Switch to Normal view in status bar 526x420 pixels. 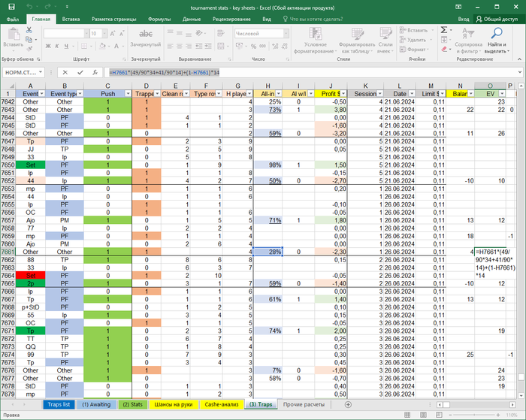pos(407,415)
